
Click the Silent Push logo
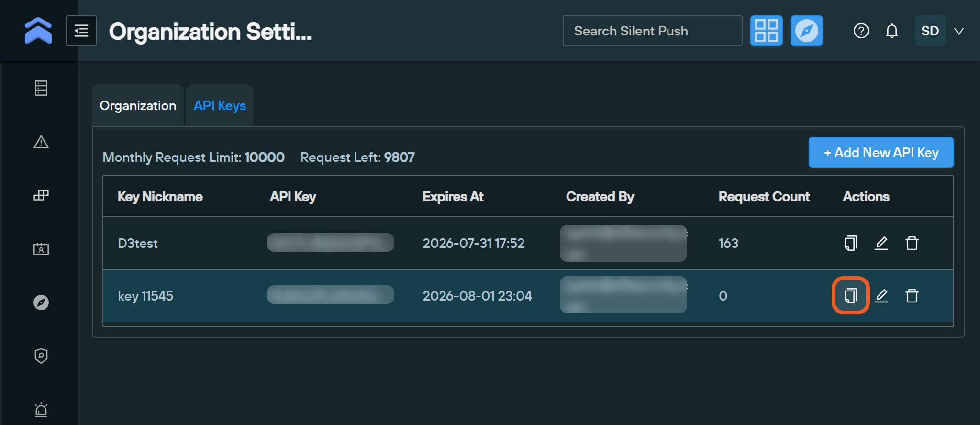[x=38, y=31]
